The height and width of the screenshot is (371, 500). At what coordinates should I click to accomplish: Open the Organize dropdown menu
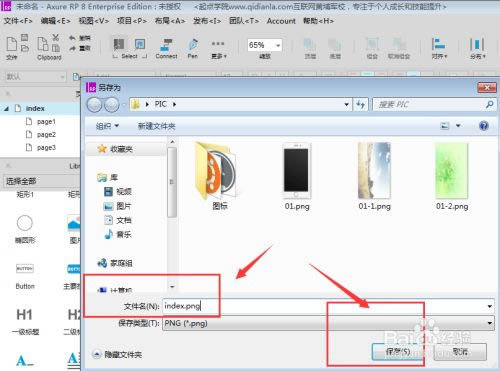(107, 126)
